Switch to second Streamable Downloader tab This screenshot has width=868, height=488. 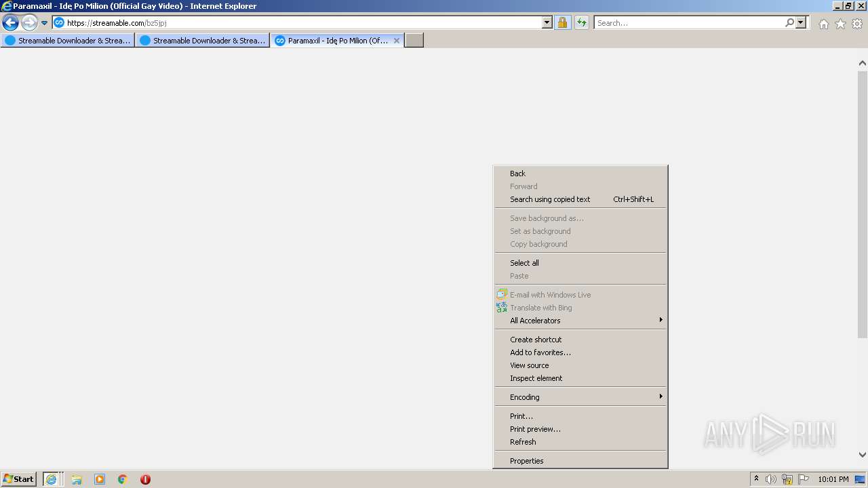203,41
